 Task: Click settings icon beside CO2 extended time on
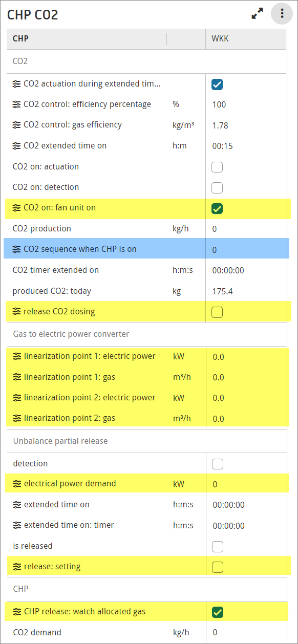pos(17,146)
